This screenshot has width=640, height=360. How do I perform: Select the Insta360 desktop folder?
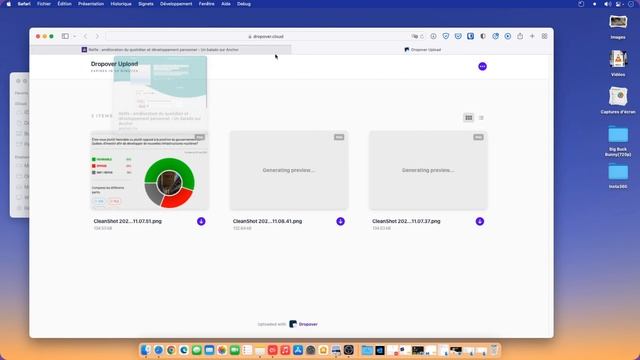tap(618, 176)
